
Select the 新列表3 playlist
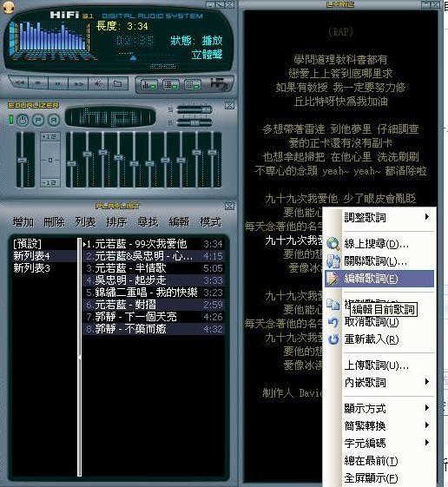click(x=43, y=268)
